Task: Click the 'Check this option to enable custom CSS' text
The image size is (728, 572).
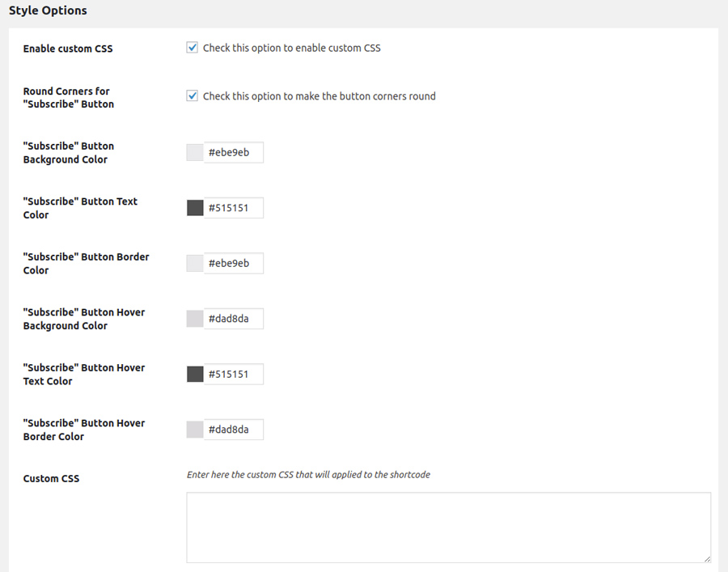Action: (x=291, y=49)
